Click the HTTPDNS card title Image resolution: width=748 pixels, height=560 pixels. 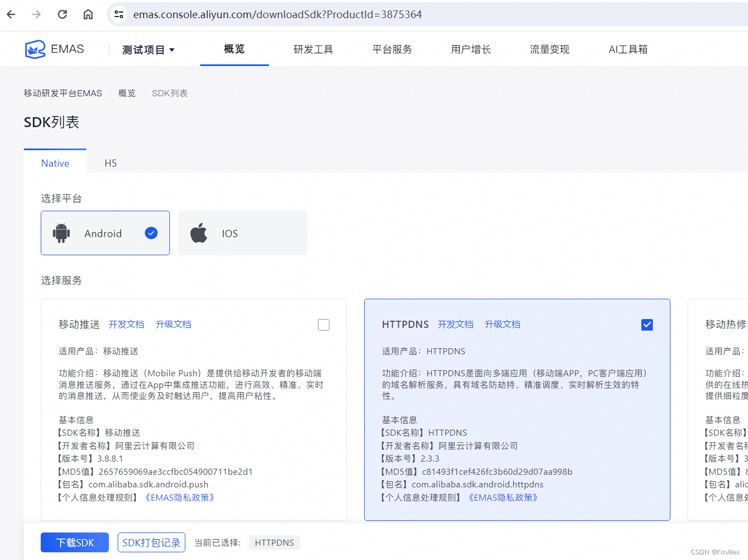[x=405, y=324]
